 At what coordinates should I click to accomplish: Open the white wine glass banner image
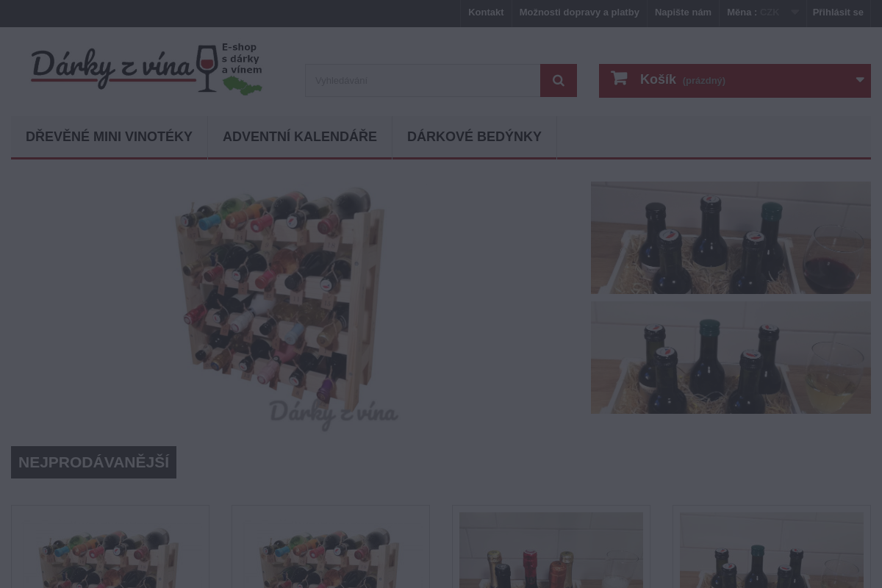click(731, 357)
